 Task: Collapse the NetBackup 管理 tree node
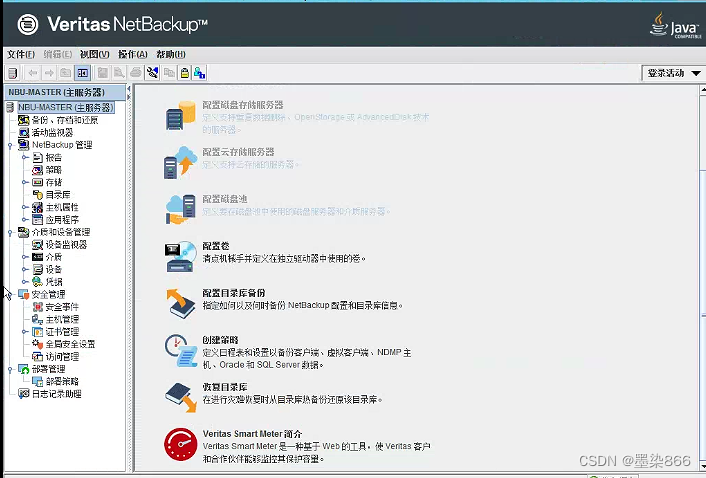tap(10, 145)
